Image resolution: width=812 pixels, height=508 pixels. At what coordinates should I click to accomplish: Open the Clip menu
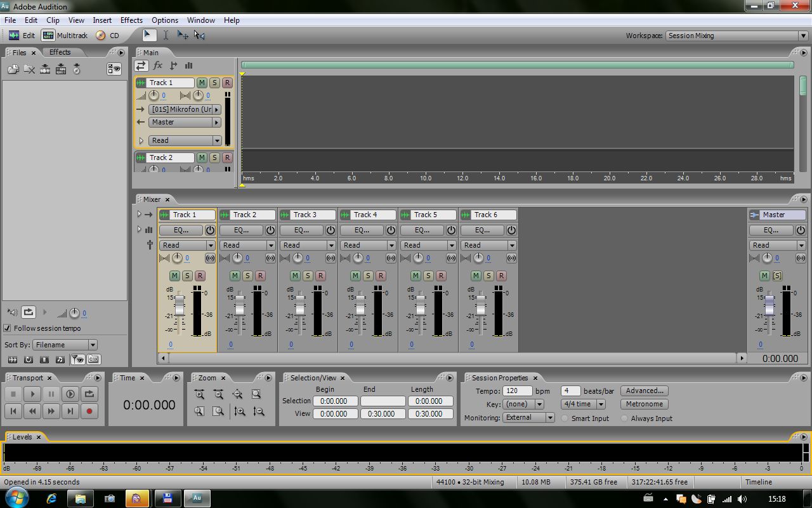(53, 20)
